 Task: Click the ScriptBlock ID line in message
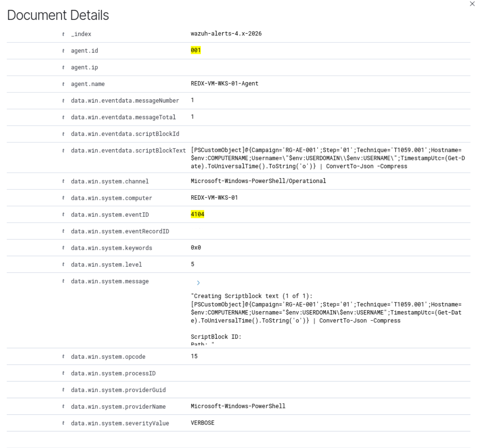216,337
